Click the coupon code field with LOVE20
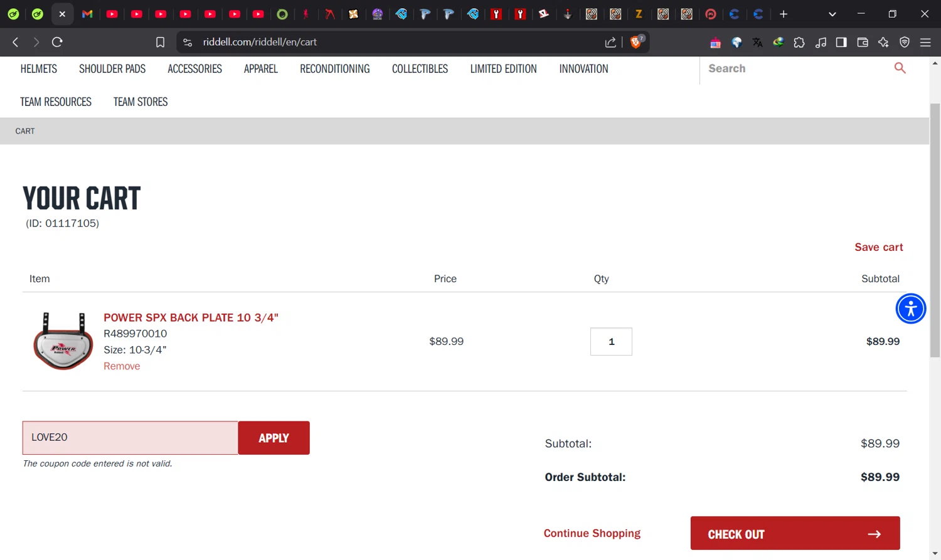The image size is (941, 560). 130,438
